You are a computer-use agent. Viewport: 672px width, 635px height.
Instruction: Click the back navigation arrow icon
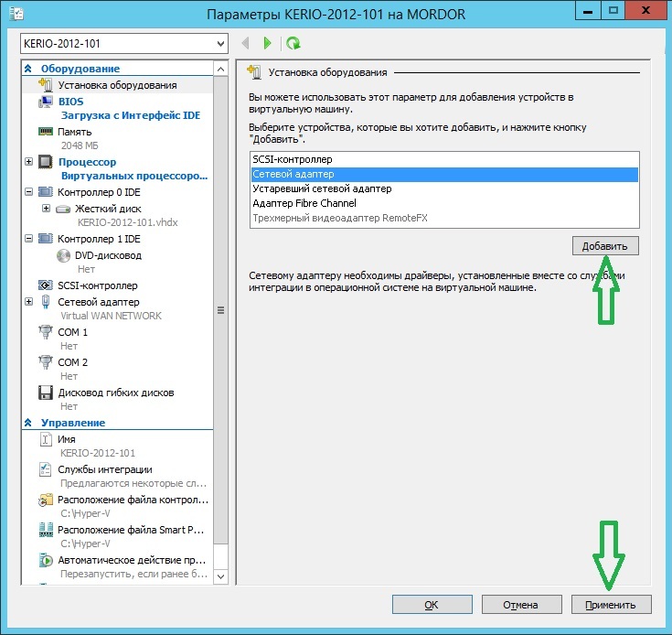coord(245,43)
